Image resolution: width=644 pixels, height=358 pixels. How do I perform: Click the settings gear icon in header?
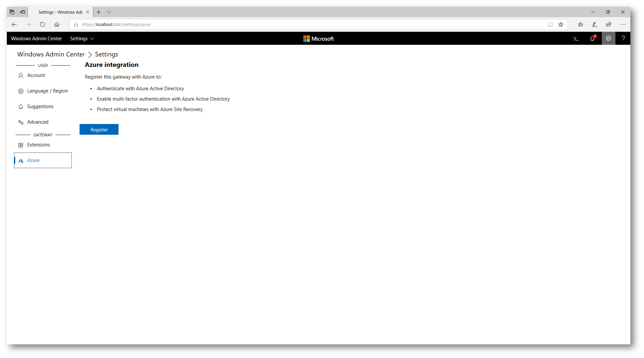point(608,39)
